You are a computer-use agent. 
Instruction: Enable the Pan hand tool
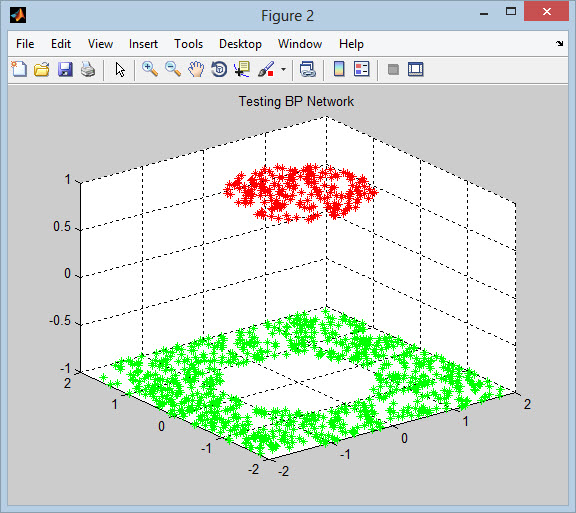point(196,69)
